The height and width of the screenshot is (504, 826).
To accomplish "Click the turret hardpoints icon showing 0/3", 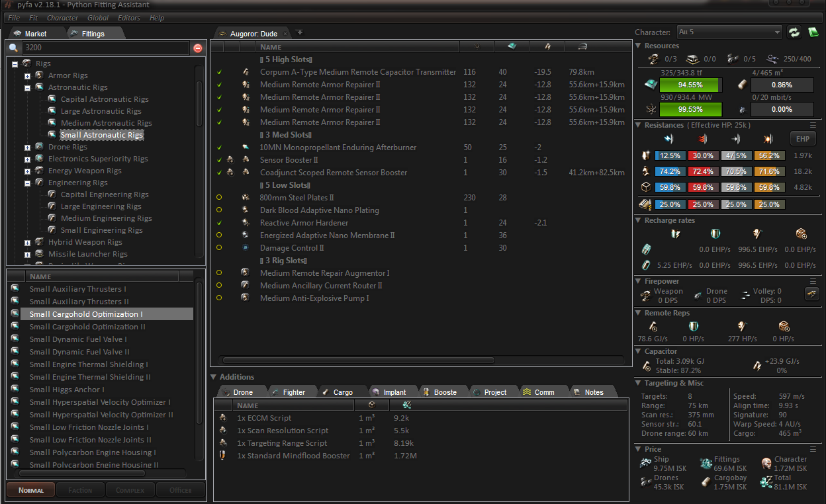I will [653, 59].
